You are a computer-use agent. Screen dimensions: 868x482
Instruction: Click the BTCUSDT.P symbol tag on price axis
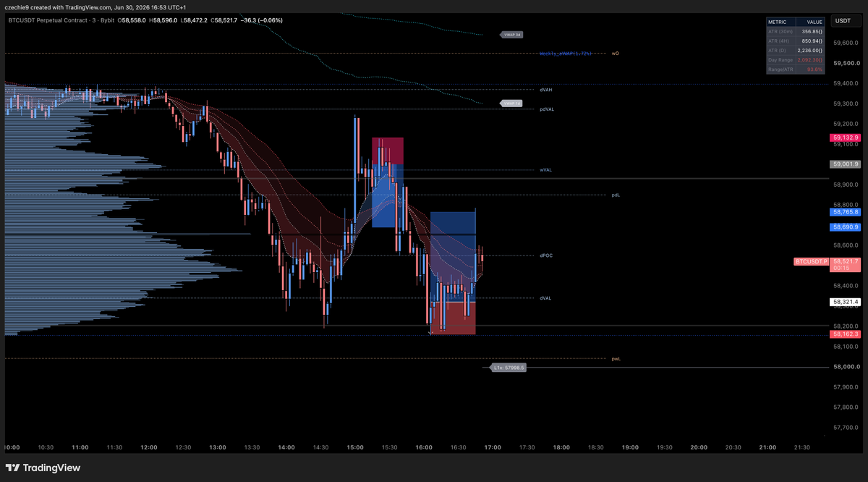(811, 261)
